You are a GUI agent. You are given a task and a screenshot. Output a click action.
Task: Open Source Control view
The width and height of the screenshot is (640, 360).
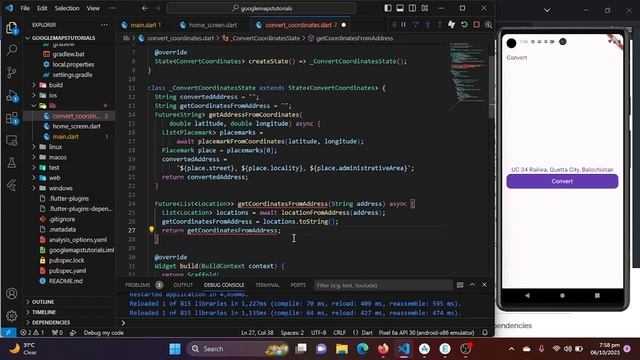click(x=12, y=73)
